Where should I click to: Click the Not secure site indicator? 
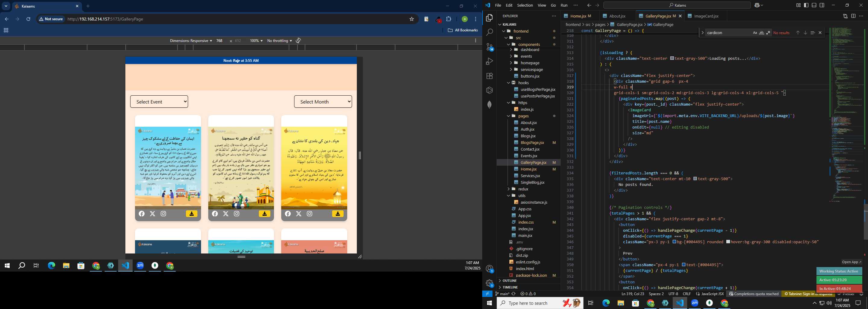[51, 19]
